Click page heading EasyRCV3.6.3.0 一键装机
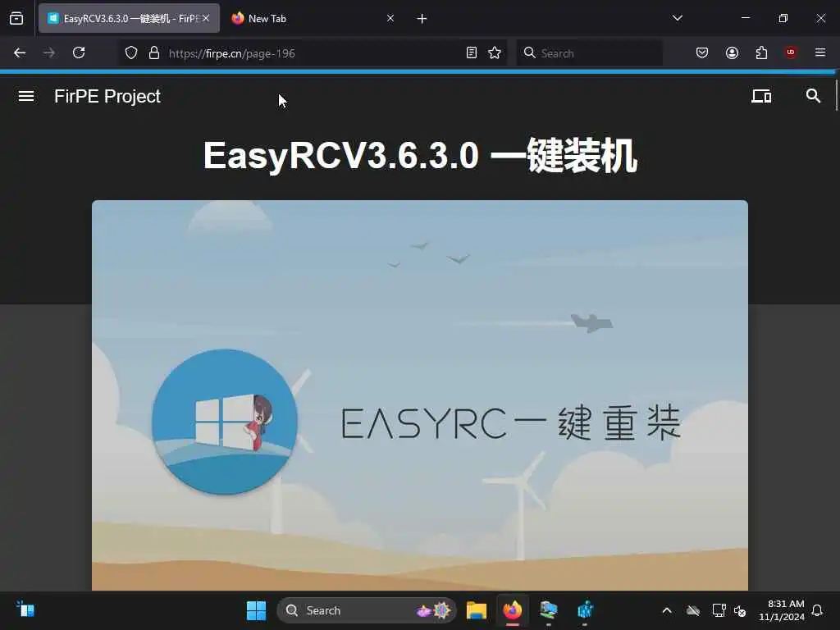 pyautogui.click(x=421, y=155)
